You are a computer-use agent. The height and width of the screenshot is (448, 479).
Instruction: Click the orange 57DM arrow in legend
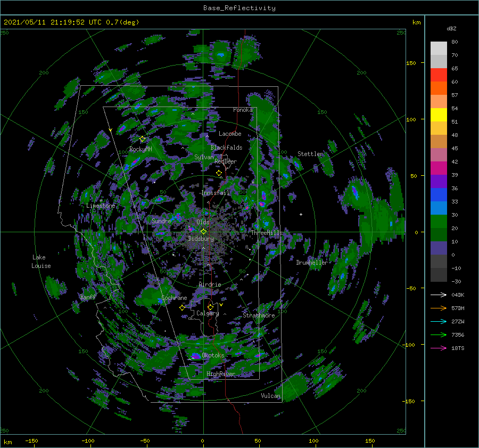[x=439, y=308]
